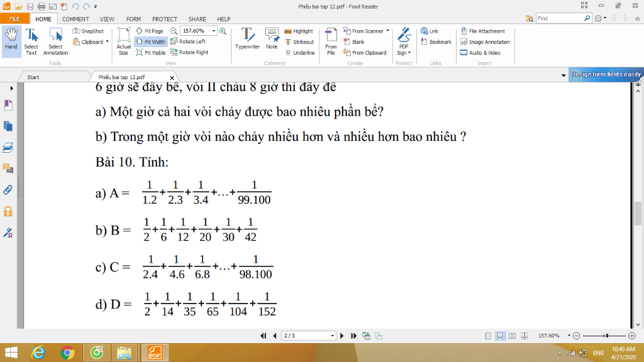Insert an Image Annotation
This screenshot has width=644, height=362.
pyautogui.click(x=485, y=42)
